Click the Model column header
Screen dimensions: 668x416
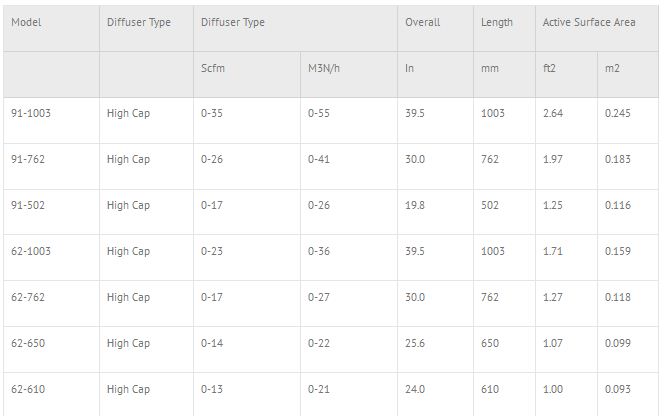coord(26,22)
